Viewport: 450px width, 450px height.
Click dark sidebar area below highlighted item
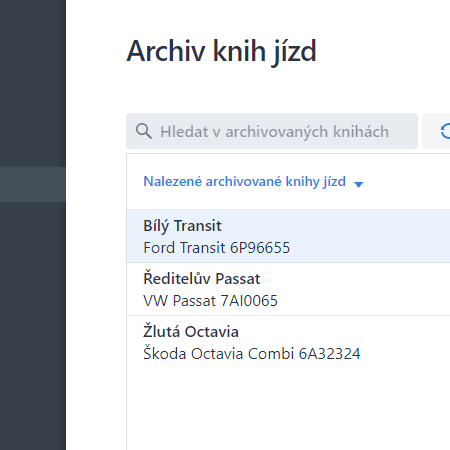33,326
